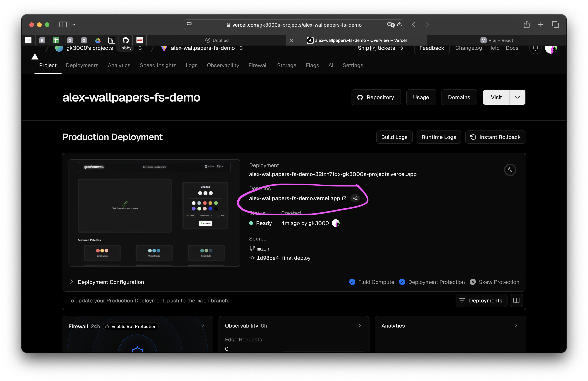This screenshot has height=381, width=588.
Task: Open the deployment preview thumbnail
Action: (x=154, y=213)
